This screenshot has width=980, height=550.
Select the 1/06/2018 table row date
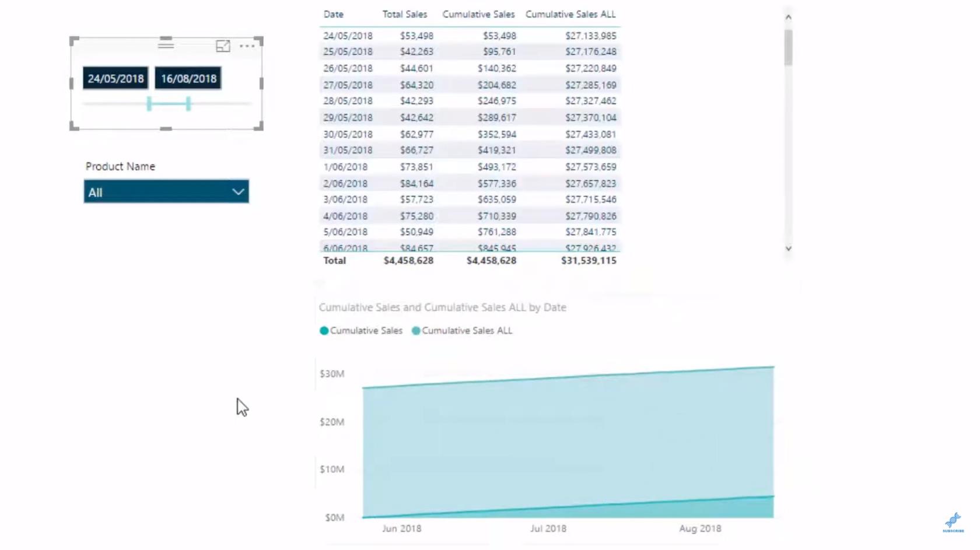point(345,167)
